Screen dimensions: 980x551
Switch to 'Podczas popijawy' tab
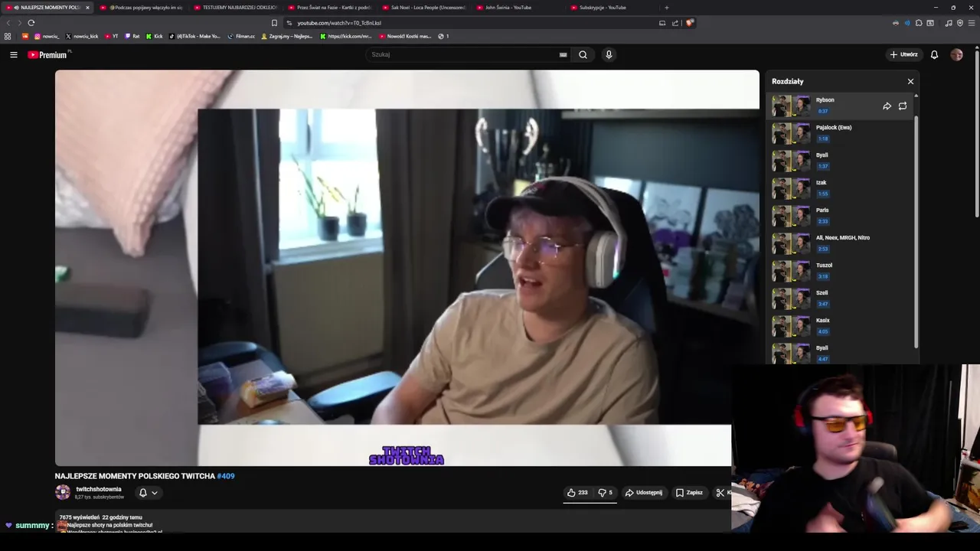pyautogui.click(x=142, y=8)
